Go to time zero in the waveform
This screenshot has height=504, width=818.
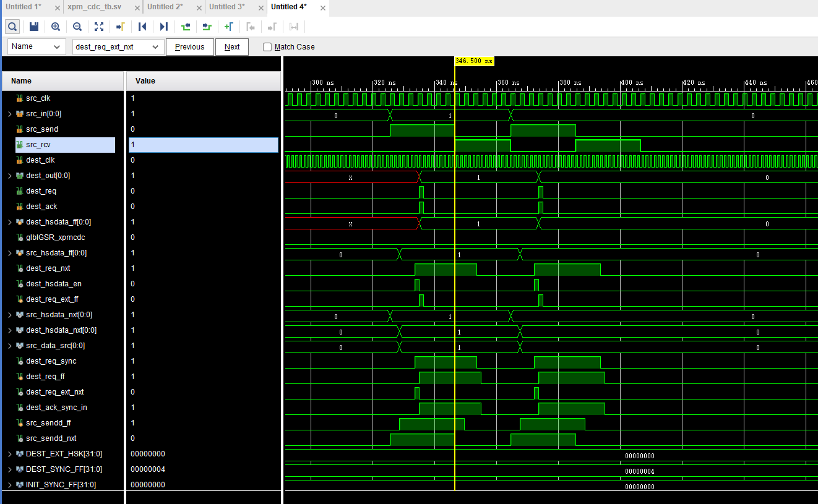click(142, 27)
